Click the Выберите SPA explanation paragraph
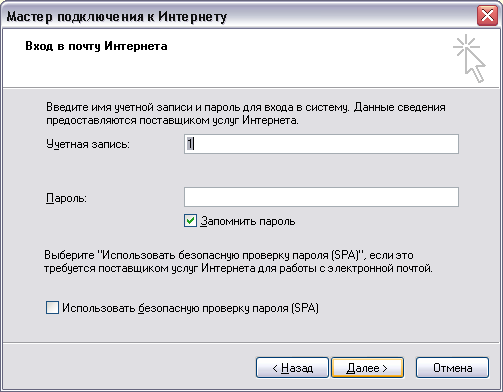Screen dimensions: 503x392 tap(238, 262)
